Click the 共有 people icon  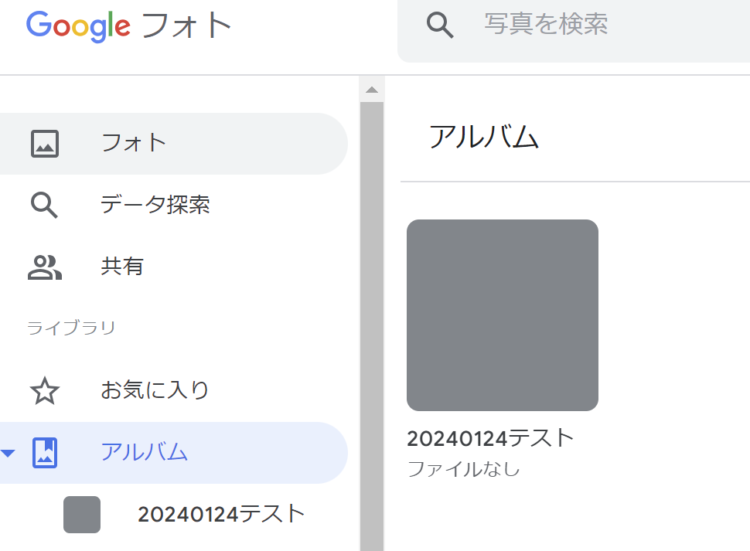click(45, 267)
